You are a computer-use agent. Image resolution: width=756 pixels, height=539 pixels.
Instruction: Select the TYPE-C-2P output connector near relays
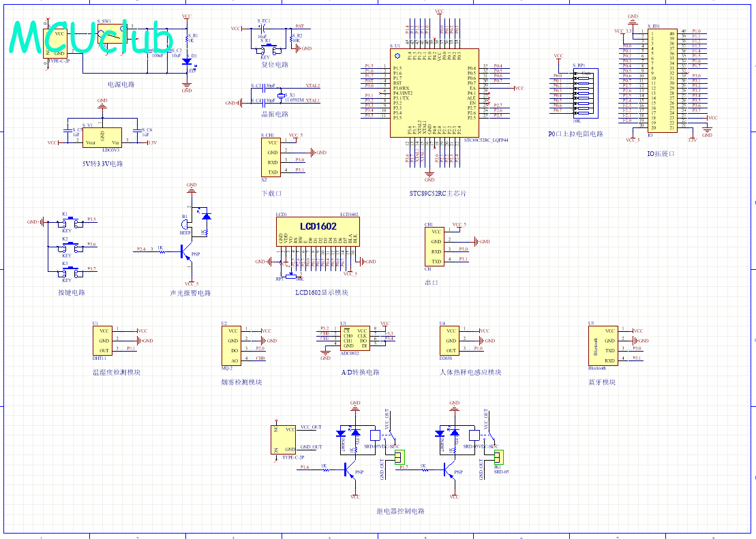pos(284,440)
